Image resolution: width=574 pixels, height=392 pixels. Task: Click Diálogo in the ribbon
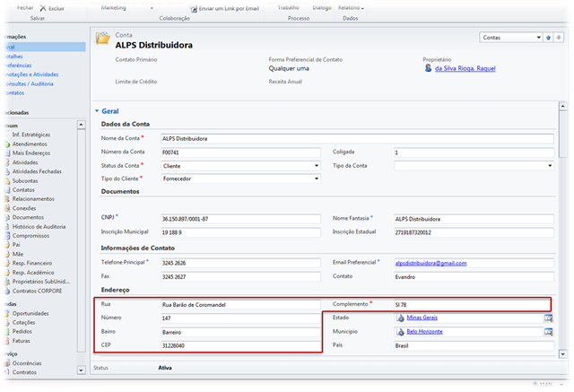click(x=322, y=8)
